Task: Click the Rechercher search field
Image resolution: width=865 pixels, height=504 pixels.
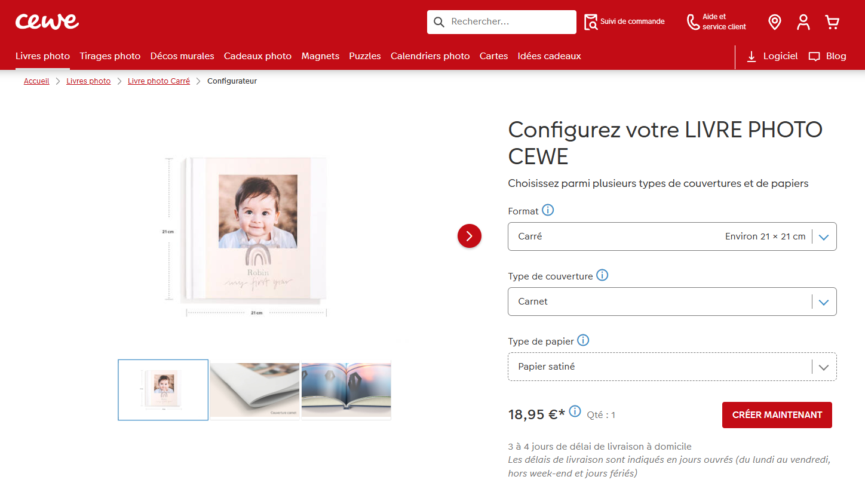Action: [502, 22]
